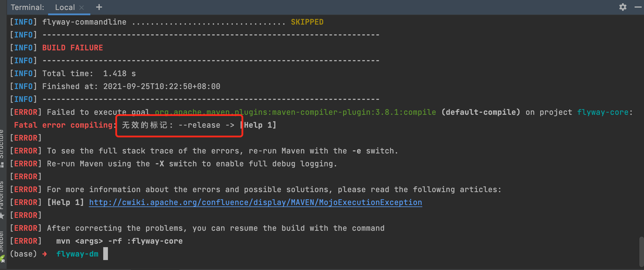Click 'Finished at: 2021-09-25T10:22:50+08:00' line

pyautogui.click(x=131, y=86)
